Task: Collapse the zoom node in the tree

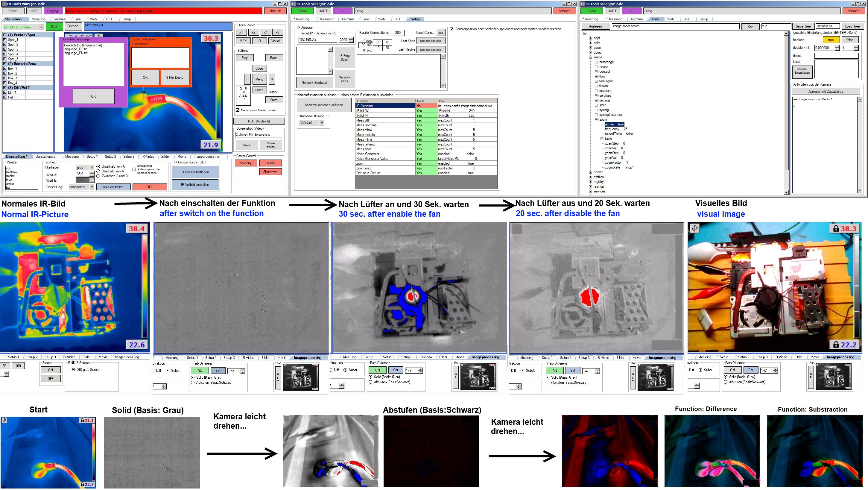Action: pyautogui.click(x=596, y=120)
